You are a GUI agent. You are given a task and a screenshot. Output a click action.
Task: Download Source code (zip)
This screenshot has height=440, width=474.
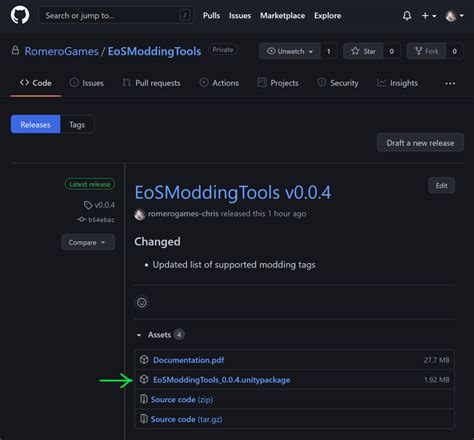(182, 399)
